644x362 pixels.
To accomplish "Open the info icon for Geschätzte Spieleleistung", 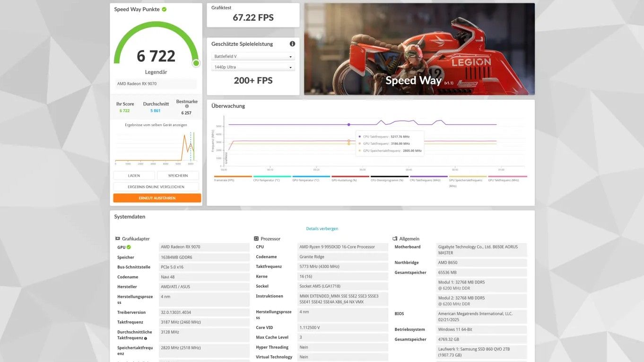I will 292,44.
